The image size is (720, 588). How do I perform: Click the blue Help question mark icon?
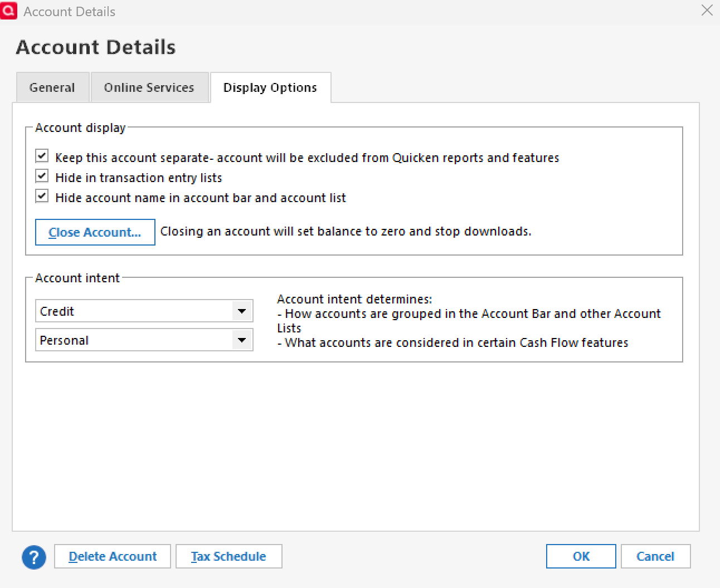point(34,557)
